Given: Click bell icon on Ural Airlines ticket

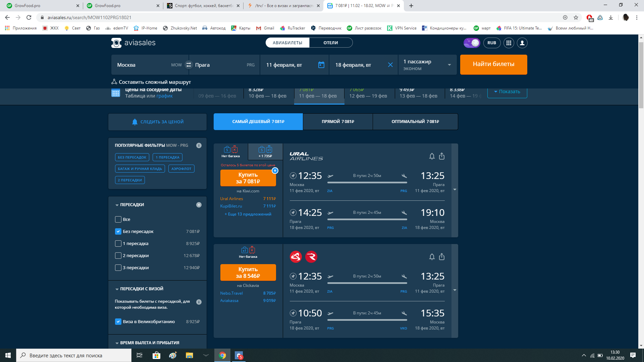Looking at the screenshot, I should click(432, 156).
